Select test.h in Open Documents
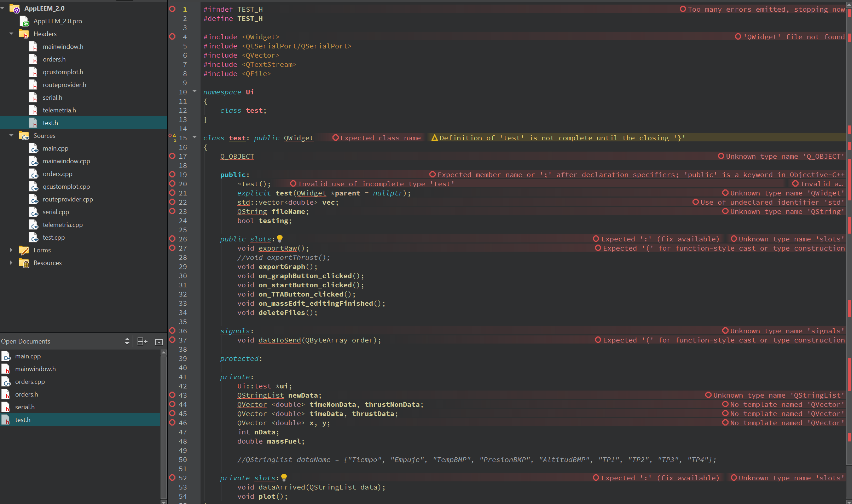852x504 pixels. [x=80, y=420]
